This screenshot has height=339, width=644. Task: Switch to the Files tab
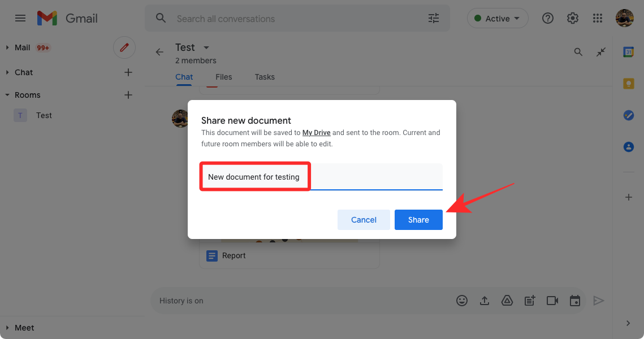pyautogui.click(x=223, y=77)
